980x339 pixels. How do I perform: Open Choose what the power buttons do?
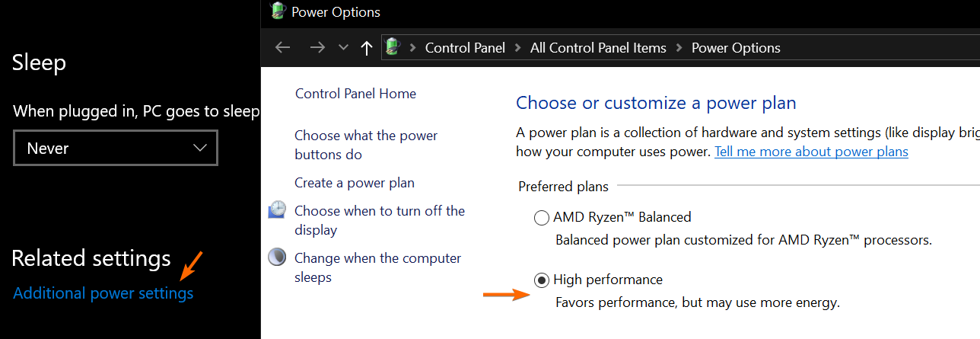pos(366,145)
